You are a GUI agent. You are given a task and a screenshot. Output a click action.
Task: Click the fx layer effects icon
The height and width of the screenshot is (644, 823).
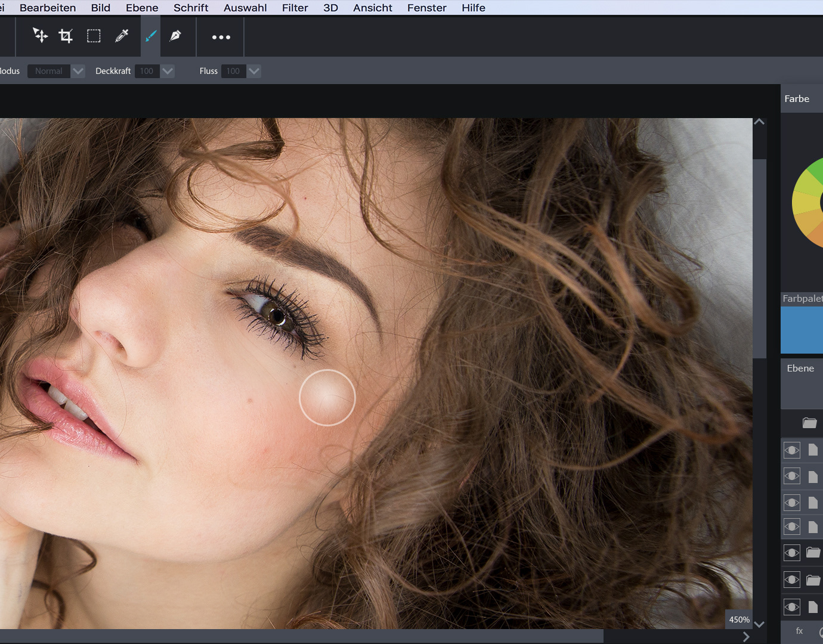coord(799,631)
